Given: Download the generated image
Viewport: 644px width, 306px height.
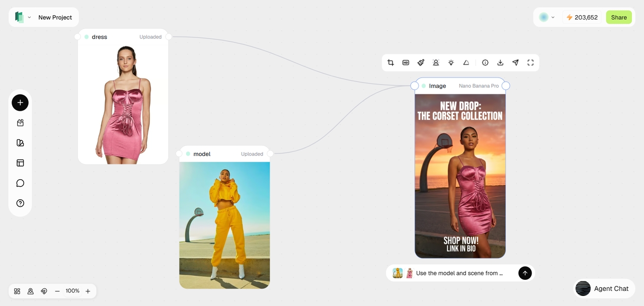Looking at the screenshot, I should coord(501,63).
